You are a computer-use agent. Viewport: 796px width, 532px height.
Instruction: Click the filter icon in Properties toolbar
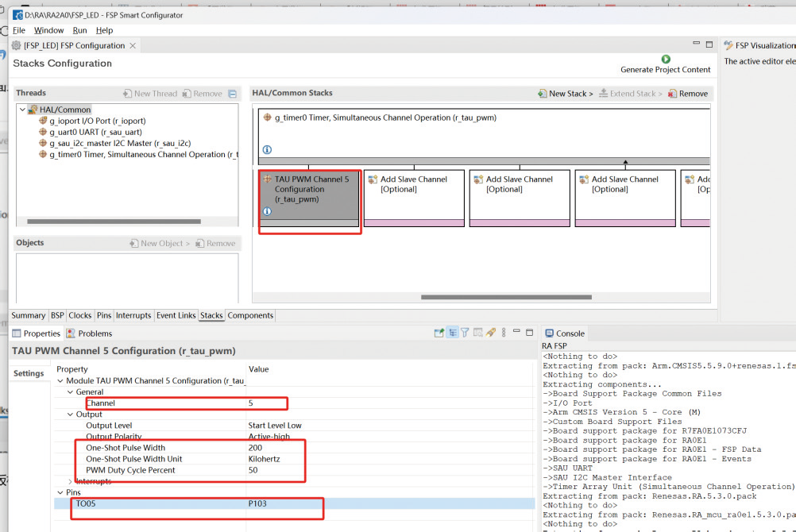pyautogui.click(x=466, y=333)
